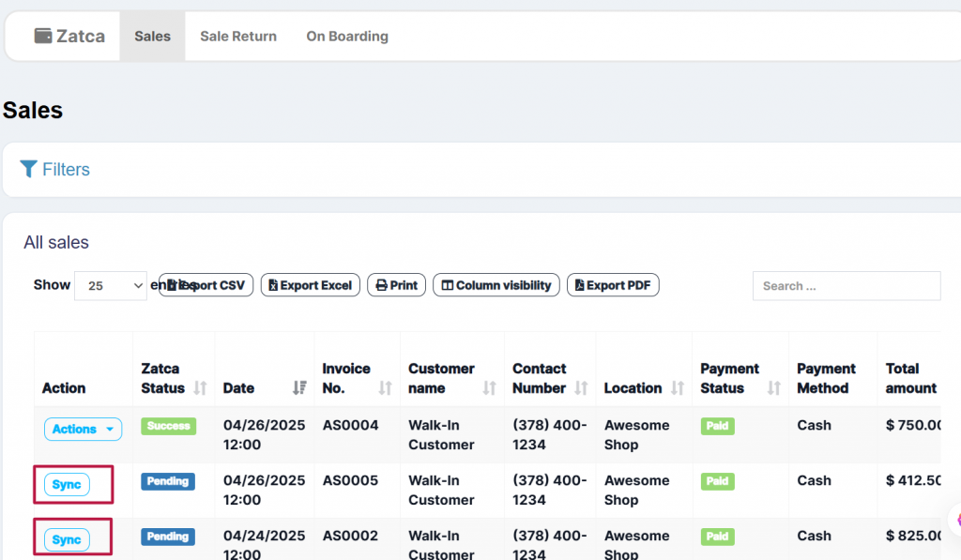Open the On Boarding tab

pyautogui.click(x=346, y=36)
